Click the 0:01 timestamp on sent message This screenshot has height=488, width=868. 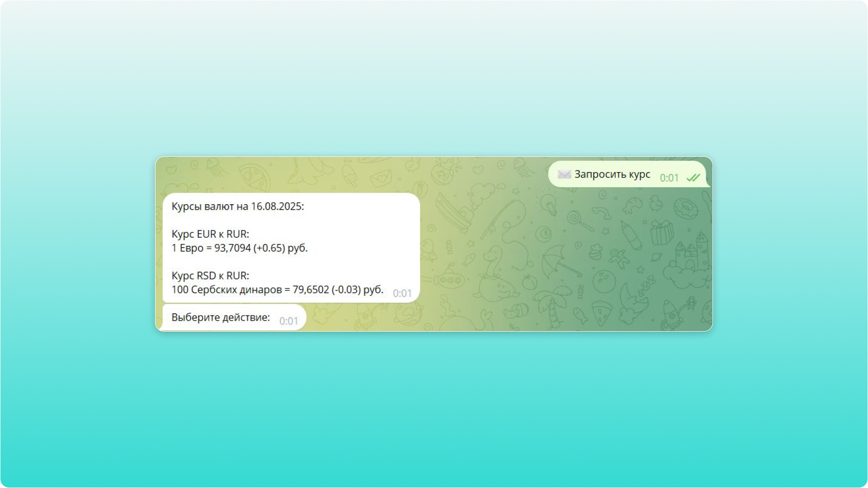(x=669, y=178)
